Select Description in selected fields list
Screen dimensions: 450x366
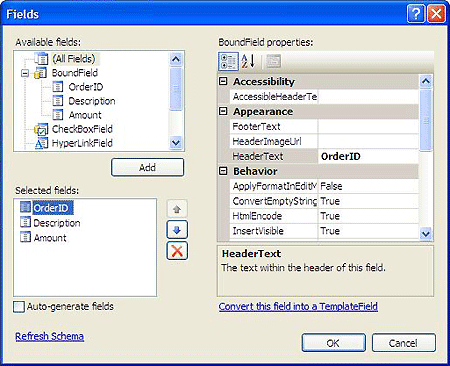click(x=57, y=223)
